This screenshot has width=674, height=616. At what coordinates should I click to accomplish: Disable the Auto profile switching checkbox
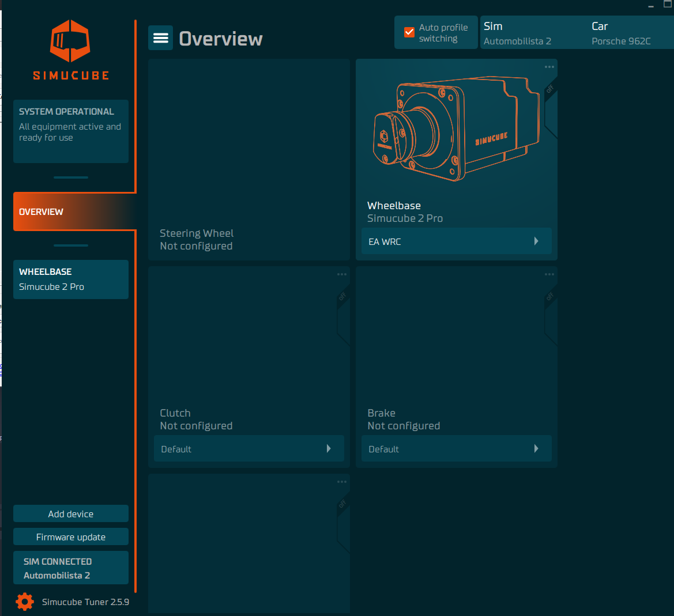(x=409, y=32)
